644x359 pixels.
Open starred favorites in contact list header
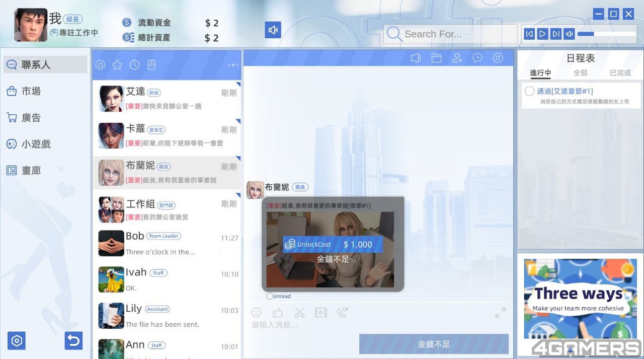[x=117, y=65]
